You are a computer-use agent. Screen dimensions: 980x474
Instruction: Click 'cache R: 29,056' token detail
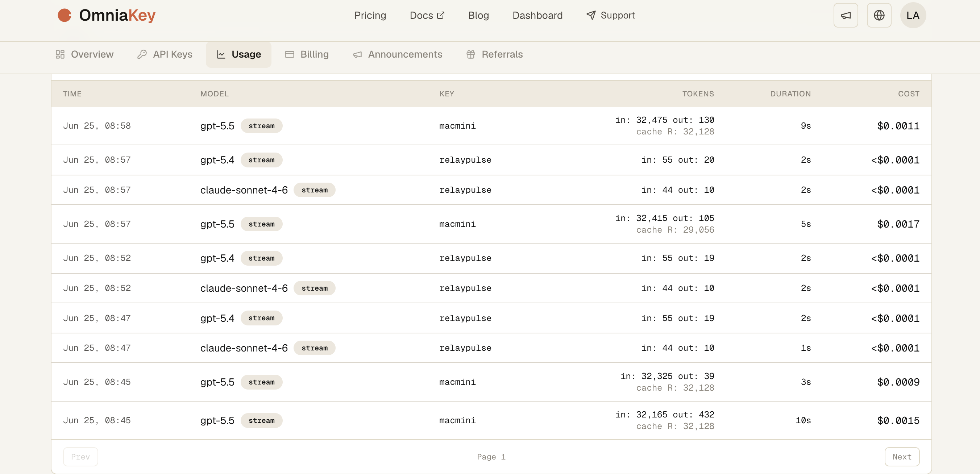pos(675,230)
